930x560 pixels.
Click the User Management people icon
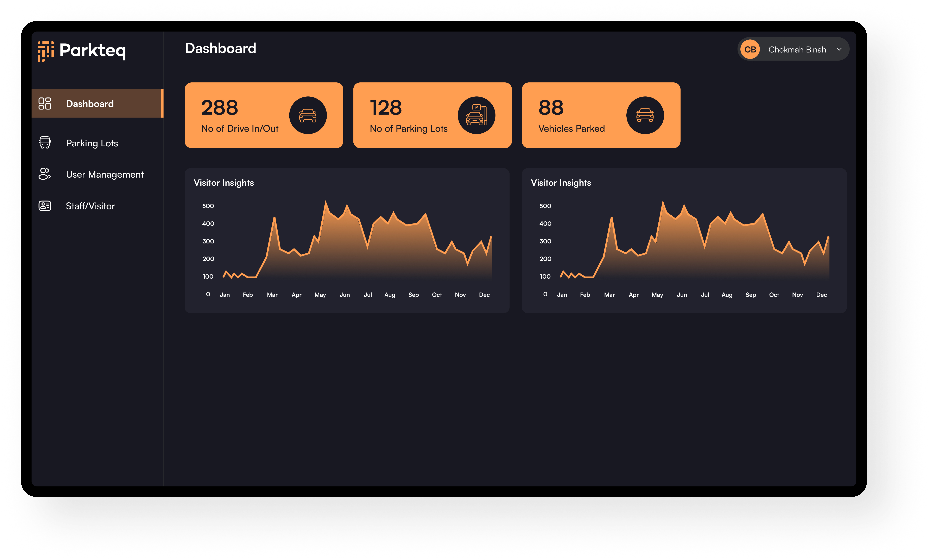[45, 174]
